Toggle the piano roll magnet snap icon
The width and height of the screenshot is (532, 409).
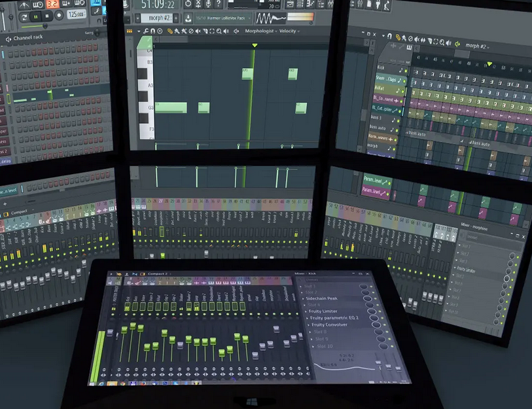click(x=152, y=31)
